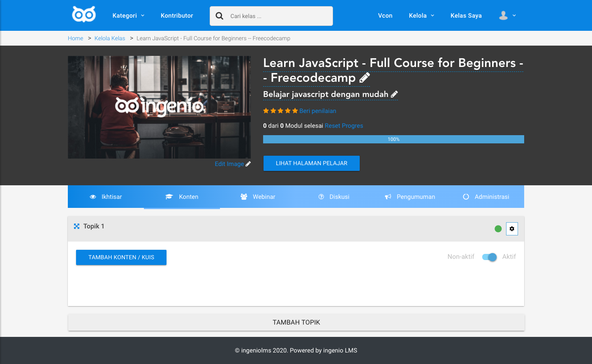This screenshot has width=592, height=364.
Task: Switch to the Webinar tab
Action: coord(258,197)
